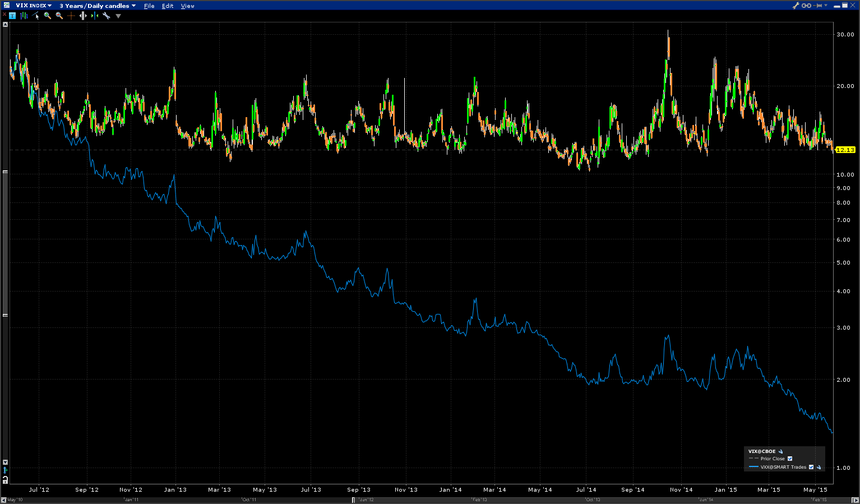The image size is (860, 504).
Task: Open the toolbar wrench settings icon
Action: click(x=106, y=16)
